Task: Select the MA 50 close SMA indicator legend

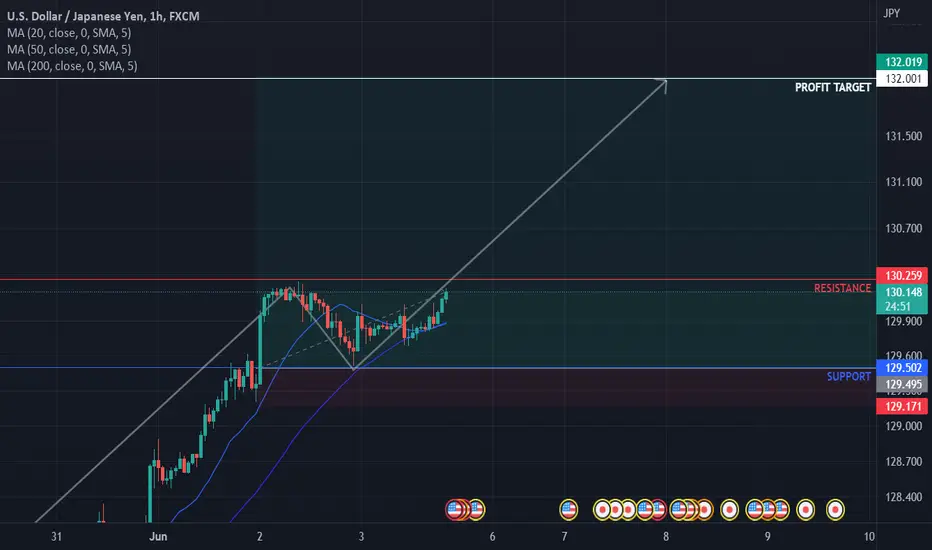Action: coord(69,49)
